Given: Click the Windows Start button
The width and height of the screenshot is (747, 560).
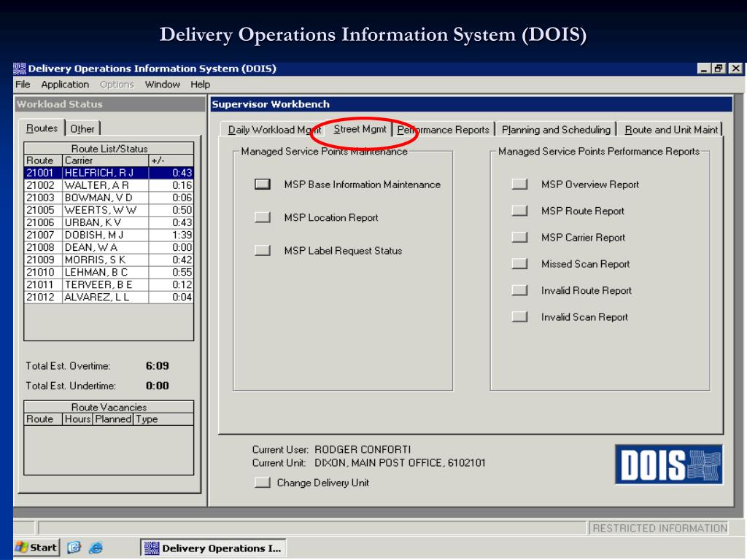Looking at the screenshot, I should point(36,548).
